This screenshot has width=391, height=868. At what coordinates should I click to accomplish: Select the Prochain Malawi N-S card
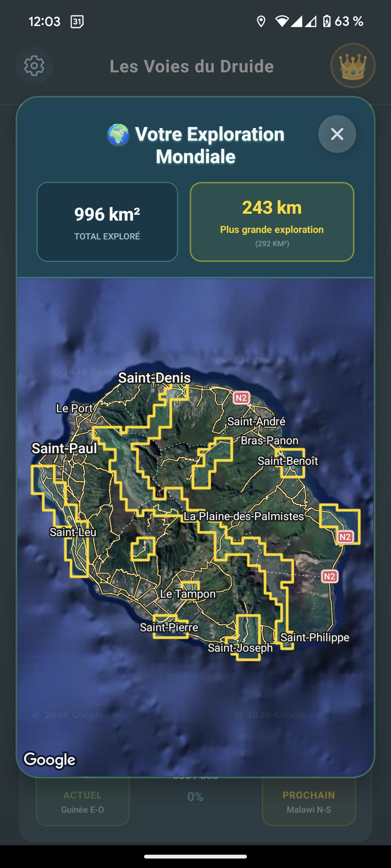point(309,802)
